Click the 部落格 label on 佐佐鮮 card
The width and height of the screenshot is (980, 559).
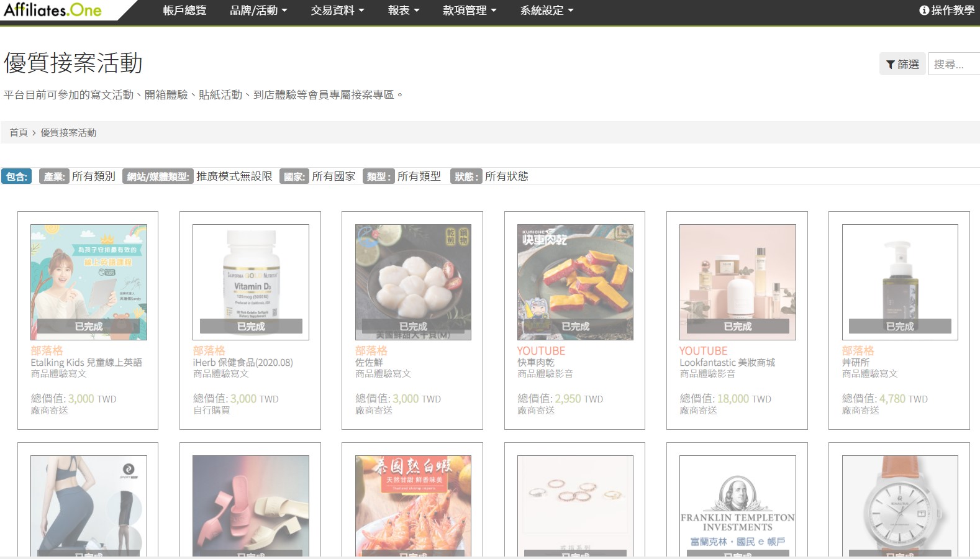click(x=371, y=351)
